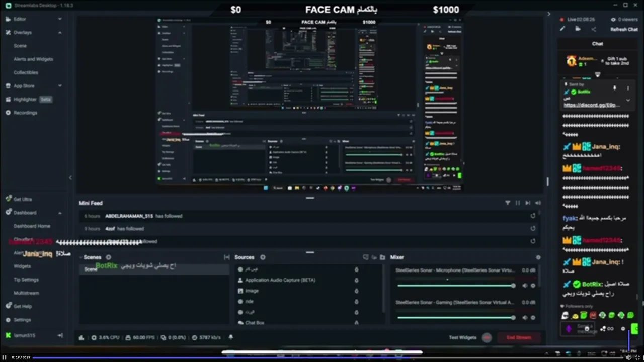Viewport: 644px width, 362px height.
Task: Open Tip Settings
Action: click(x=26, y=280)
